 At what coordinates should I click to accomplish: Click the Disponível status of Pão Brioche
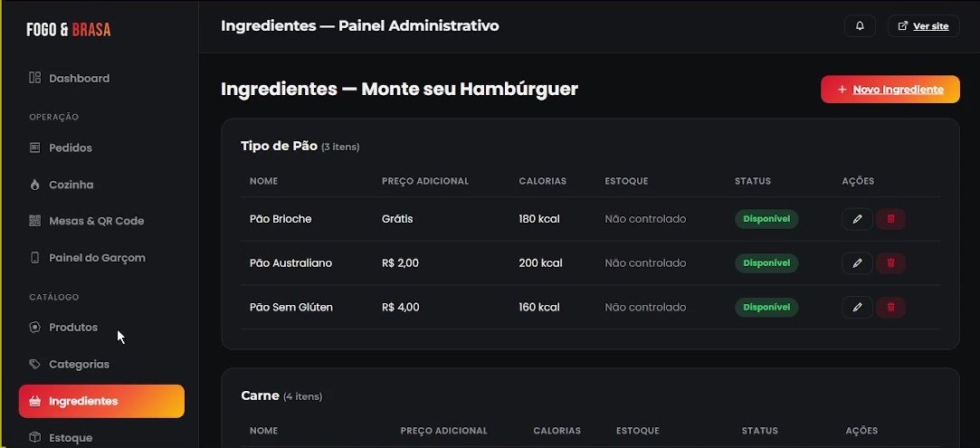(x=766, y=219)
